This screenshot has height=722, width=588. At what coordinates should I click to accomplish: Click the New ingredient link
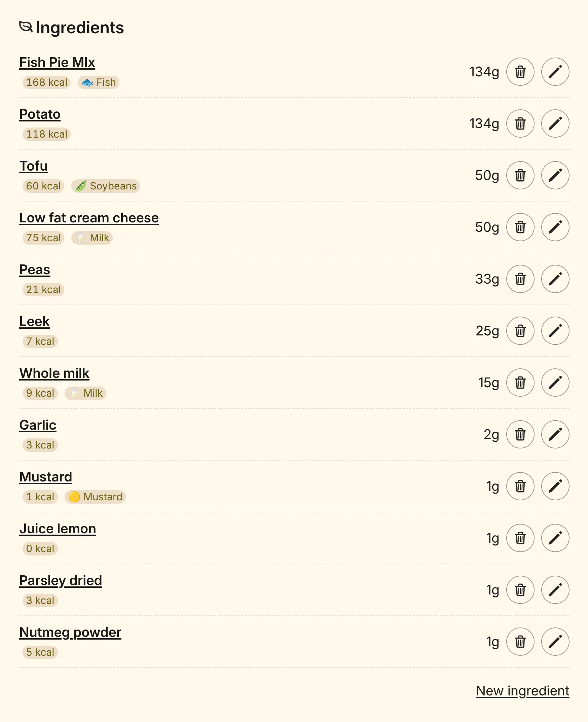(x=522, y=691)
